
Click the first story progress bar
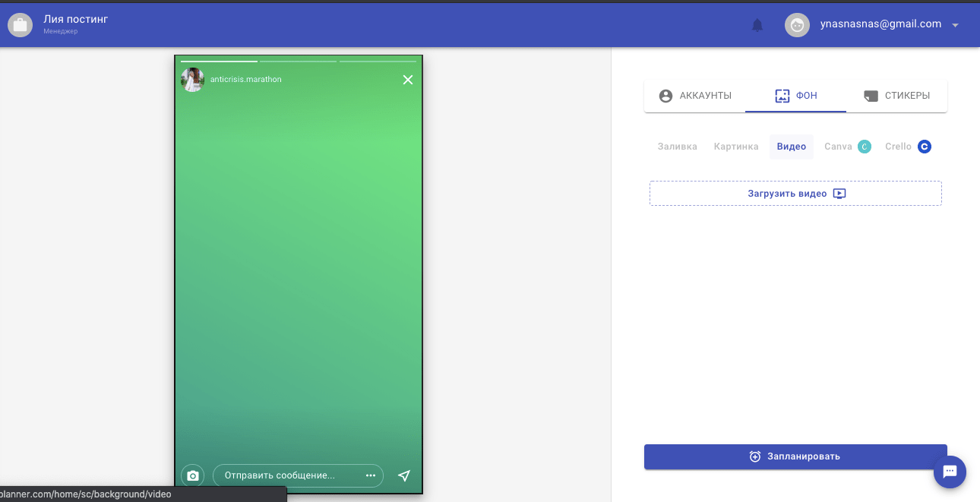tap(219, 61)
